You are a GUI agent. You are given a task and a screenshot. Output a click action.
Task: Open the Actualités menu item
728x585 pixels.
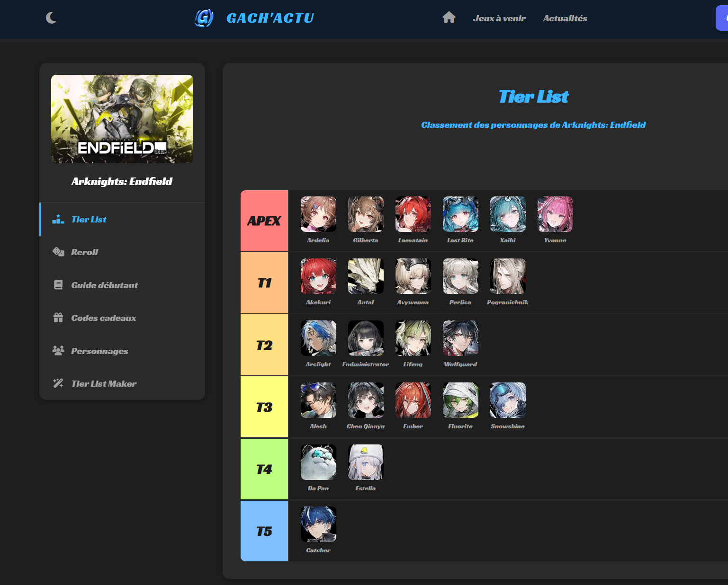point(565,18)
